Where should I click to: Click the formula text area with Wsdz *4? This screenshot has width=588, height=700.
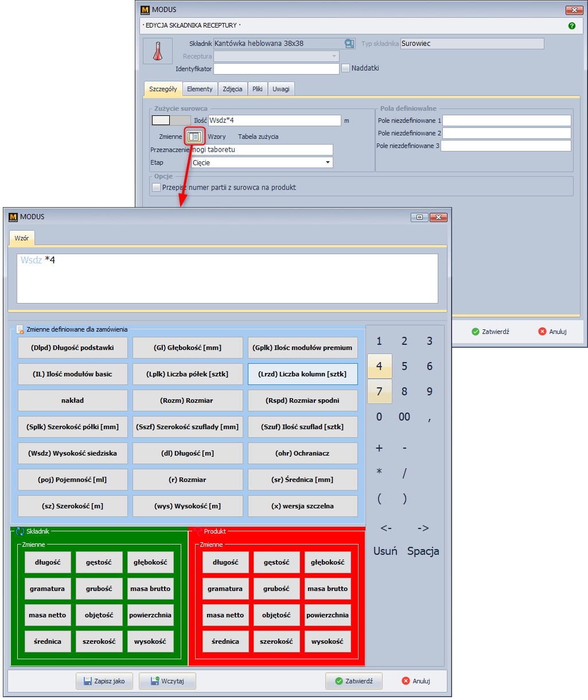[x=227, y=278]
